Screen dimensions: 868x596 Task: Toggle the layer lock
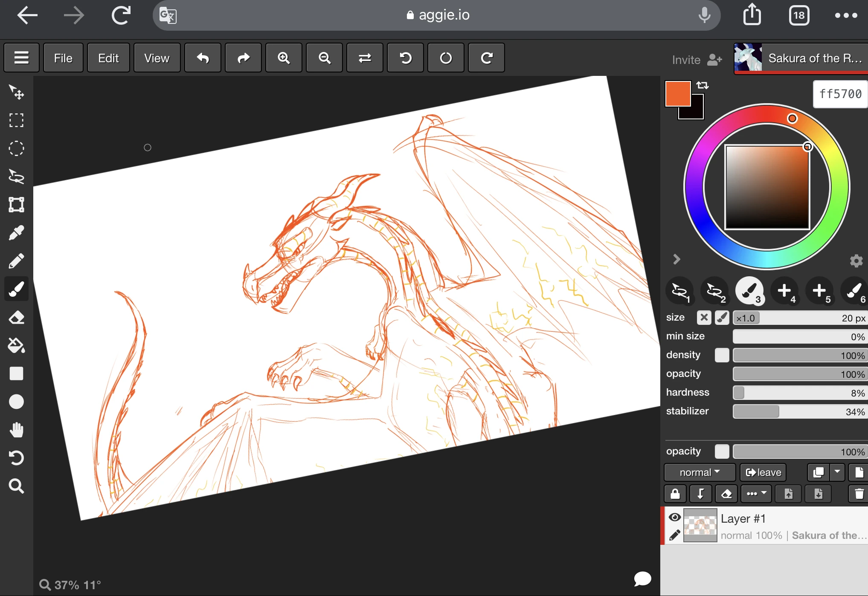(x=675, y=494)
